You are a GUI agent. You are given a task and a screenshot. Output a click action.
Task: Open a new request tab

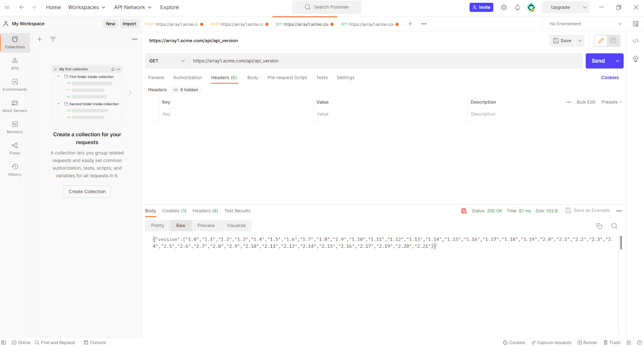click(410, 24)
